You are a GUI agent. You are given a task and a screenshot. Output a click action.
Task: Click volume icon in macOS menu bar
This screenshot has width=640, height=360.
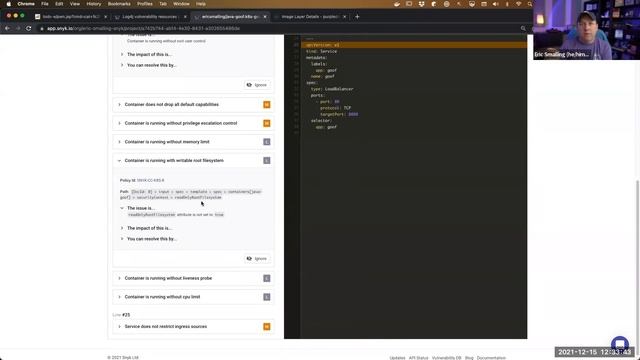coord(495,4)
